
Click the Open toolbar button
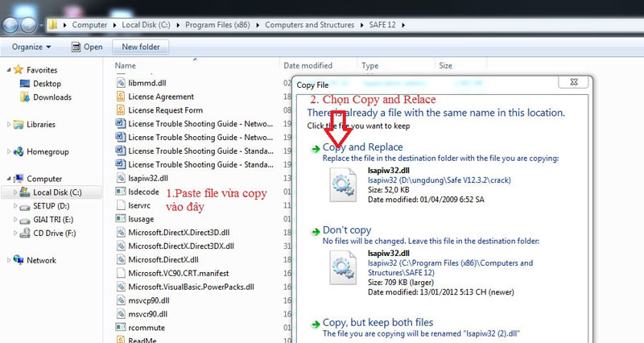(87, 47)
